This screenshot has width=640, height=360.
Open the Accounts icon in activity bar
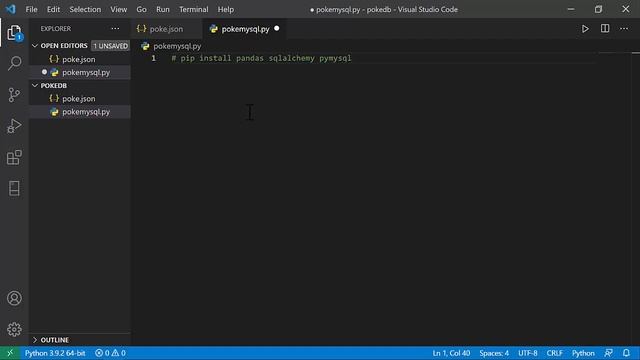click(14, 298)
